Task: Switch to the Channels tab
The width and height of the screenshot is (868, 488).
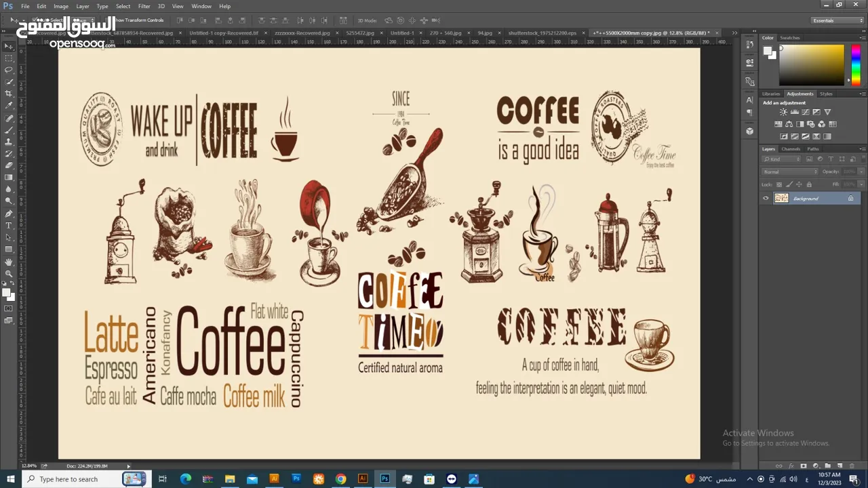Action: [x=791, y=149]
